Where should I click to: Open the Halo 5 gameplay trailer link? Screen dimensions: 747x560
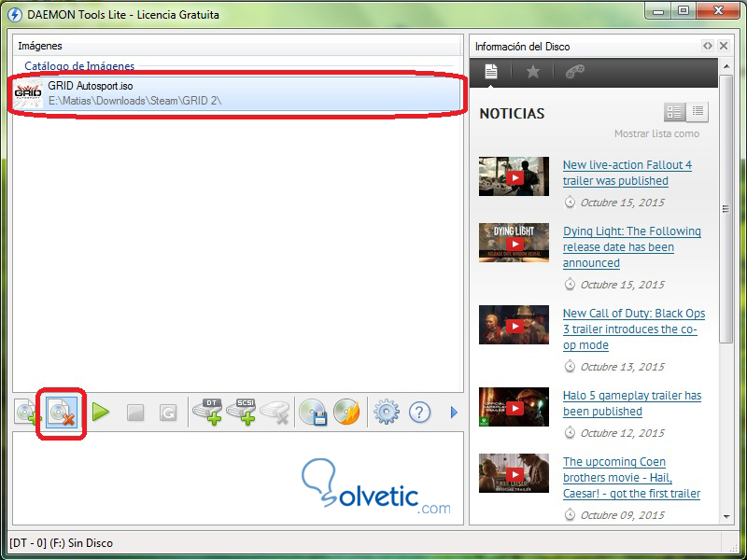tap(632, 403)
